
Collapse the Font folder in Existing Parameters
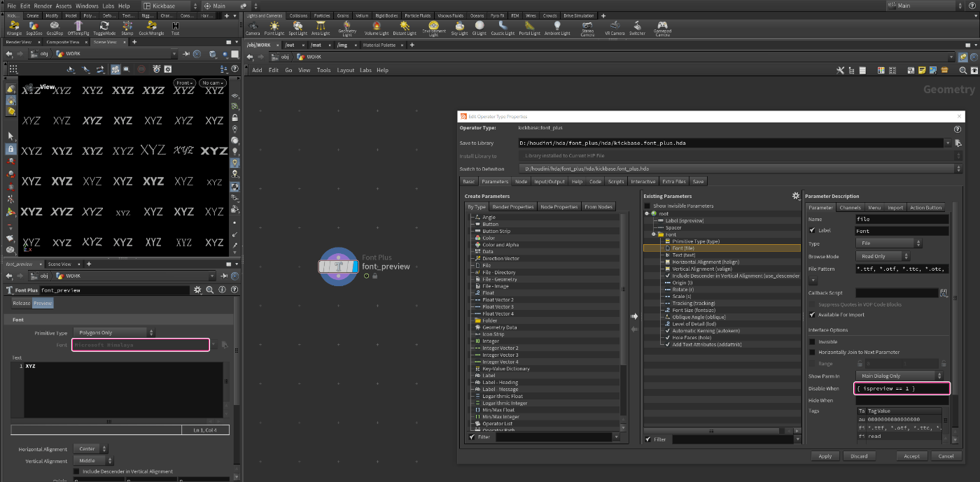pos(654,234)
